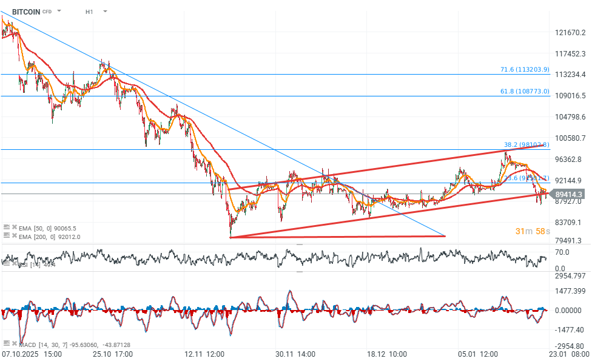Open the H1 timeframe dropdown arrow
The height and width of the screenshot is (364, 592).
[105, 12]
